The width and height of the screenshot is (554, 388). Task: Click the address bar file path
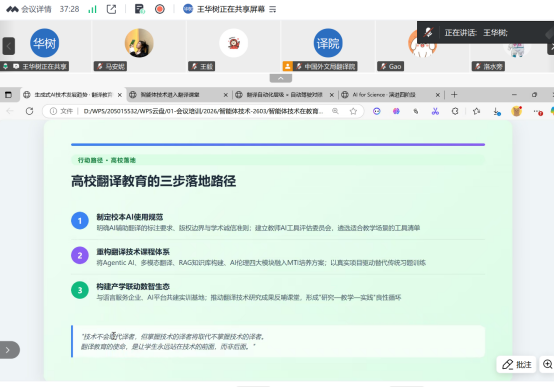(203, 111)
